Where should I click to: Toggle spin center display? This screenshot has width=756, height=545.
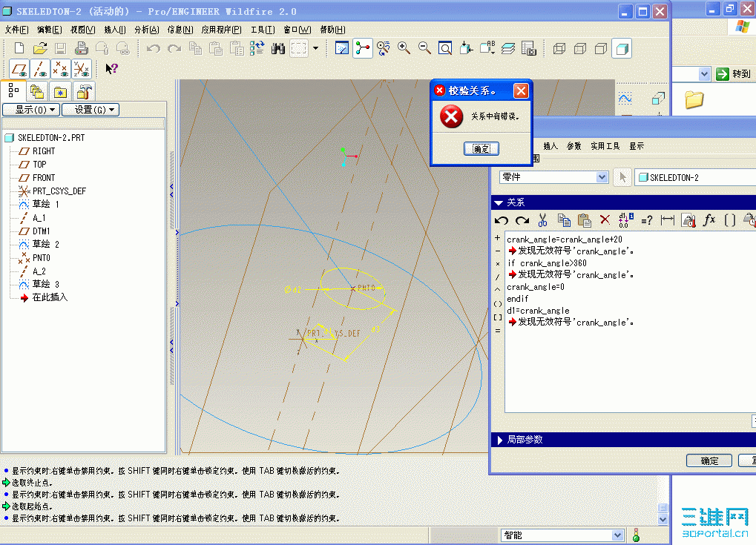(x=363, y=48)
